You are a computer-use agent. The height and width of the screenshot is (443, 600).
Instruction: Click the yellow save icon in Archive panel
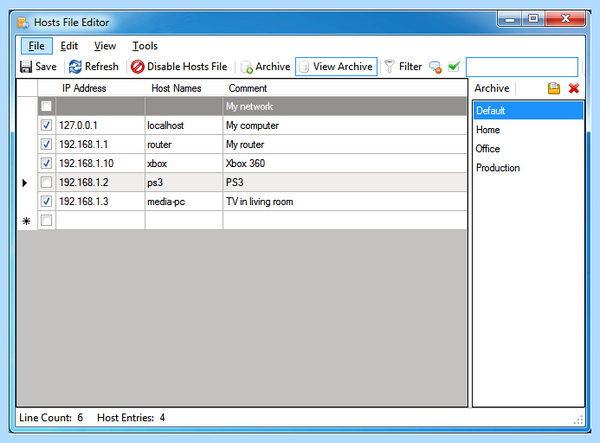(x=554, y=88)
